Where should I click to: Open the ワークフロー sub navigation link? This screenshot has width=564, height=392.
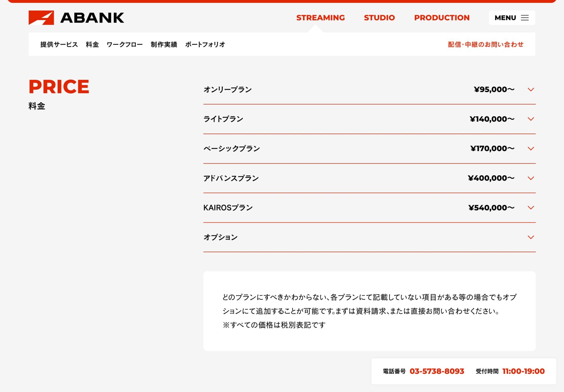tap(125, 44)
